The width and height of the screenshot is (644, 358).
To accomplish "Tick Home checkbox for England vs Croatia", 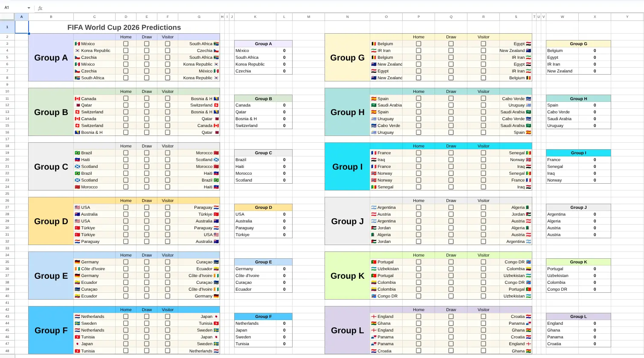I will coord(419,317).
